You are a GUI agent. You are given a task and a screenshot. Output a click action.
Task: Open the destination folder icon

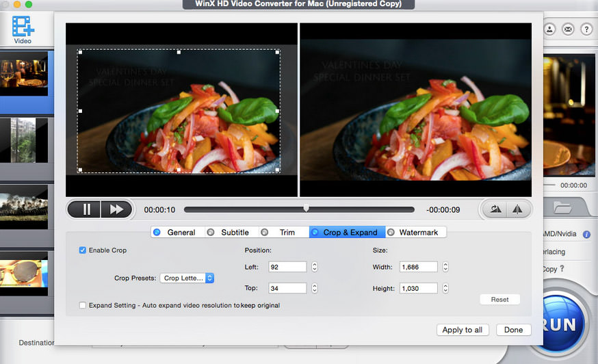click(562, 208)
